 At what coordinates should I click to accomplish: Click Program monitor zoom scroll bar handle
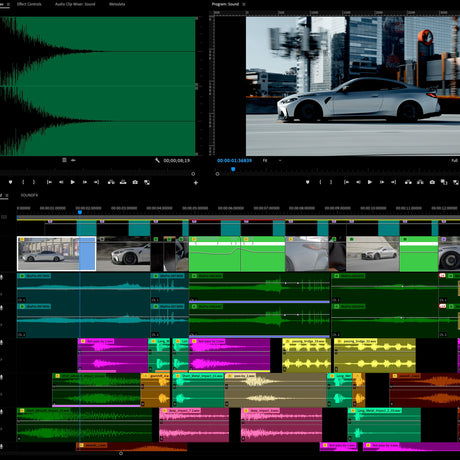[x=217, y=174]
